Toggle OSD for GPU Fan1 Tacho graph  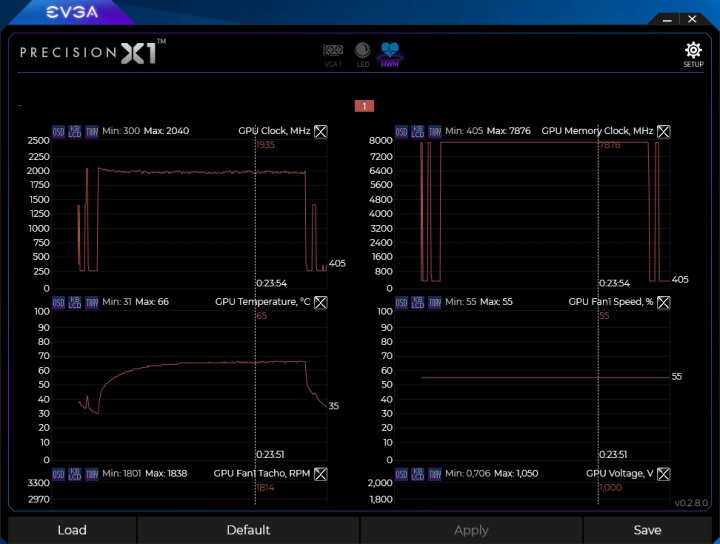(x=58, y=474)
